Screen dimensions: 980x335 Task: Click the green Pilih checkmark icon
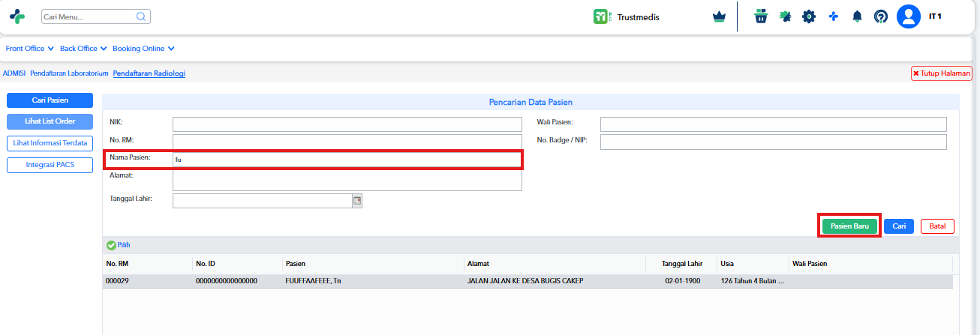click(111, 245)
